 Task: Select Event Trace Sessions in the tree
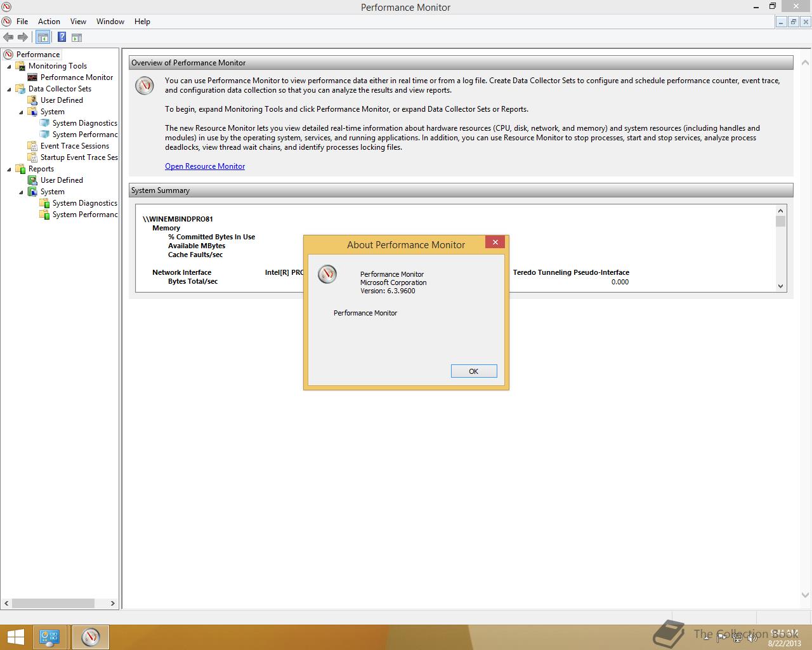(x=75, y=146)
